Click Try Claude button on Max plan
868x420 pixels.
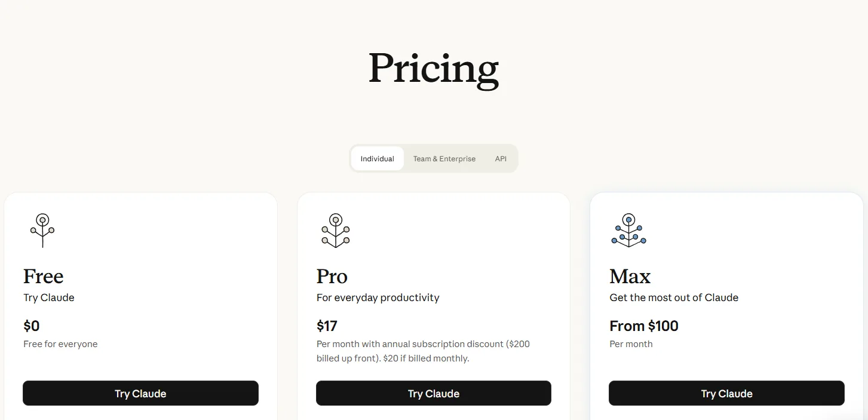click(x=726, y=393)
